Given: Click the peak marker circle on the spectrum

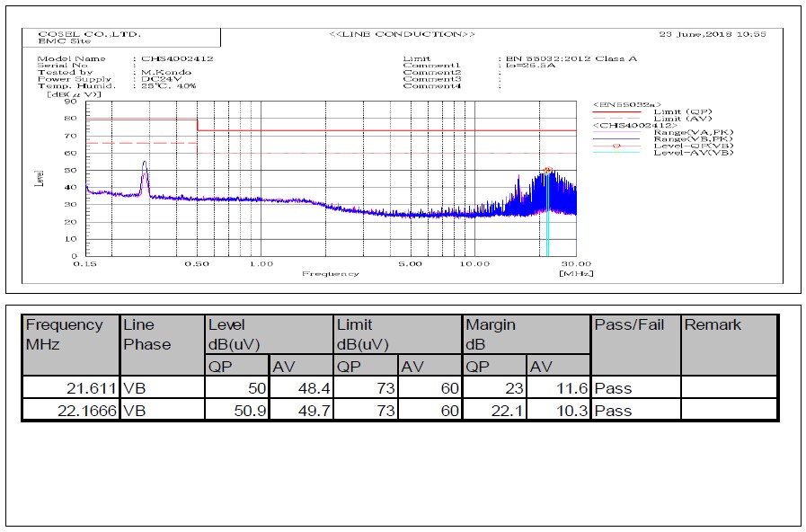Looking at the screenshot, I should [548, 169].
